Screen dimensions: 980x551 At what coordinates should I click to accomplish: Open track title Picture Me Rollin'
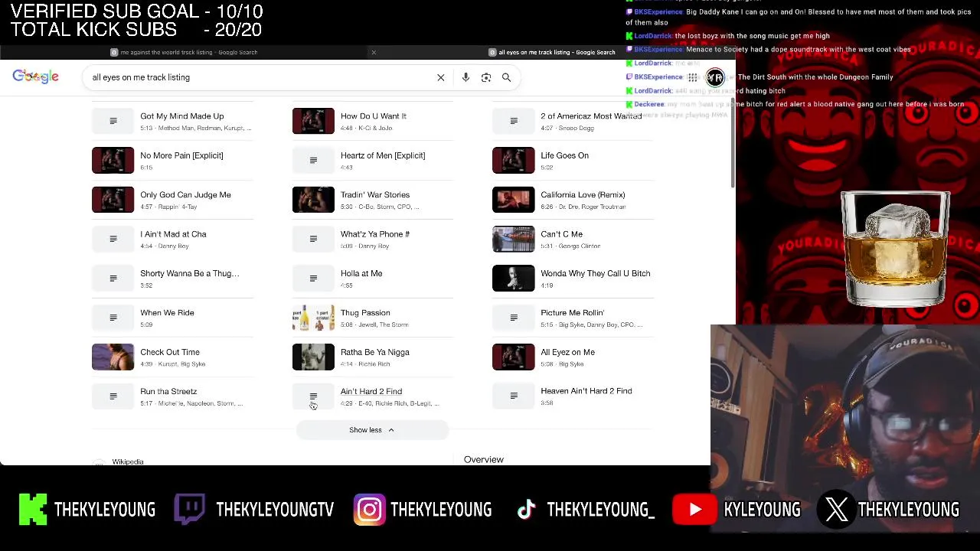tap(572, 313)
